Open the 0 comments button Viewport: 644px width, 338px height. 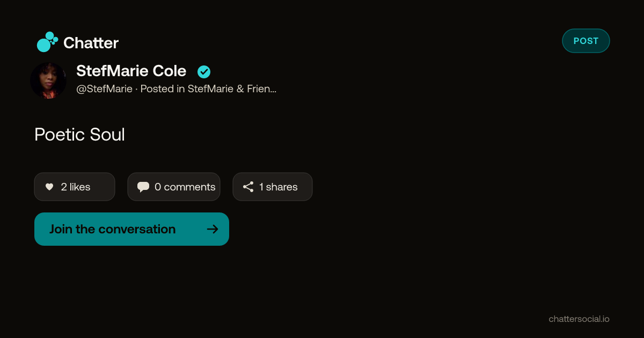(174, 187)
